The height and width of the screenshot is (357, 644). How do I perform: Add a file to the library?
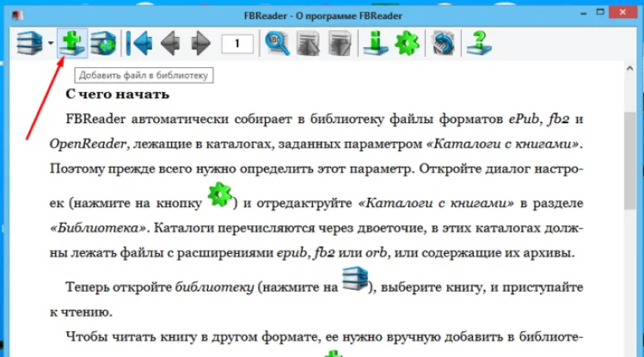(x=72, y=43)
